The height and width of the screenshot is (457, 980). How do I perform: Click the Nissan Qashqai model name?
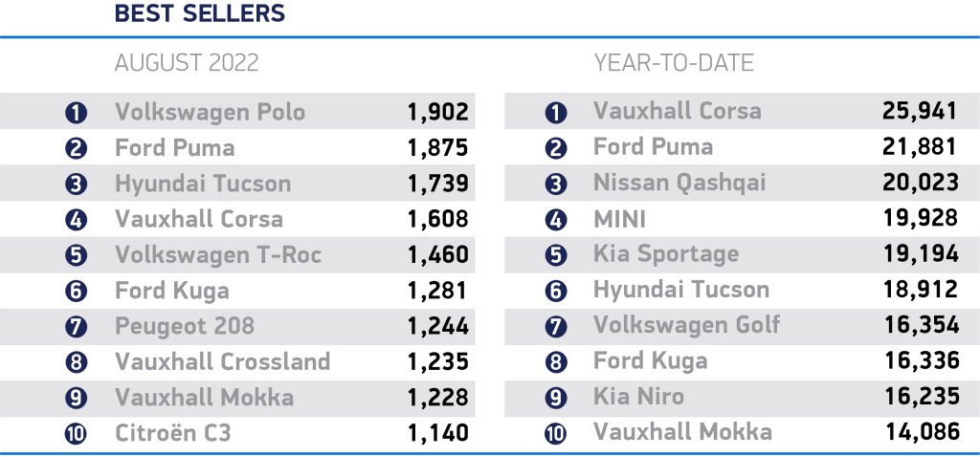pyautogui.click(x=679, y=183)
